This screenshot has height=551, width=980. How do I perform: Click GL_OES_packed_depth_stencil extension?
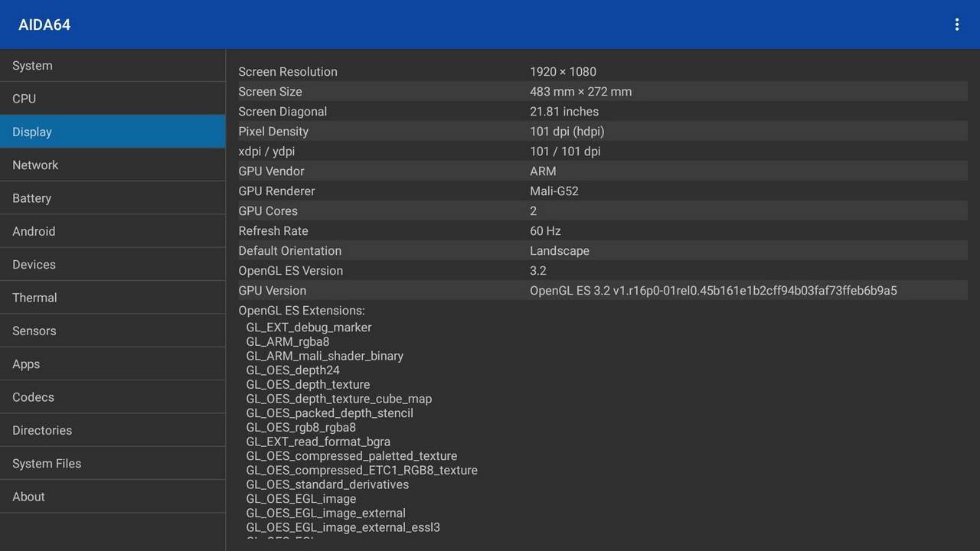coord(329,413)
